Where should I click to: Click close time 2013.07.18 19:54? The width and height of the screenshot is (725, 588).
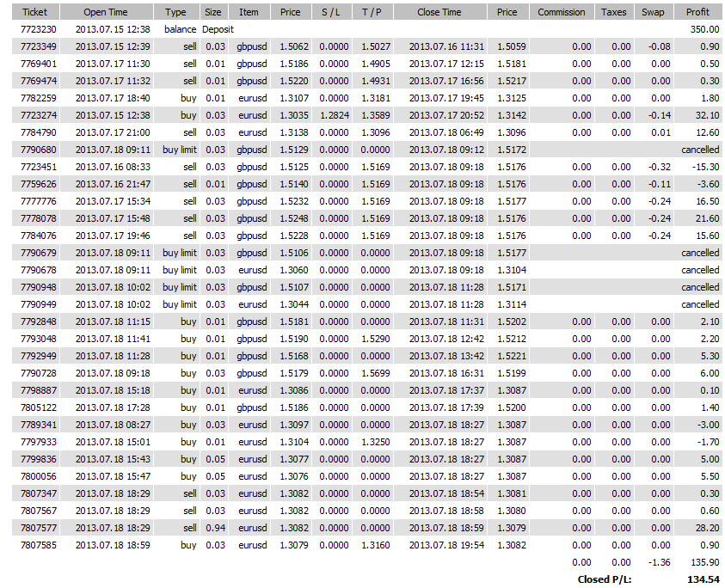(x=446, y=545)
